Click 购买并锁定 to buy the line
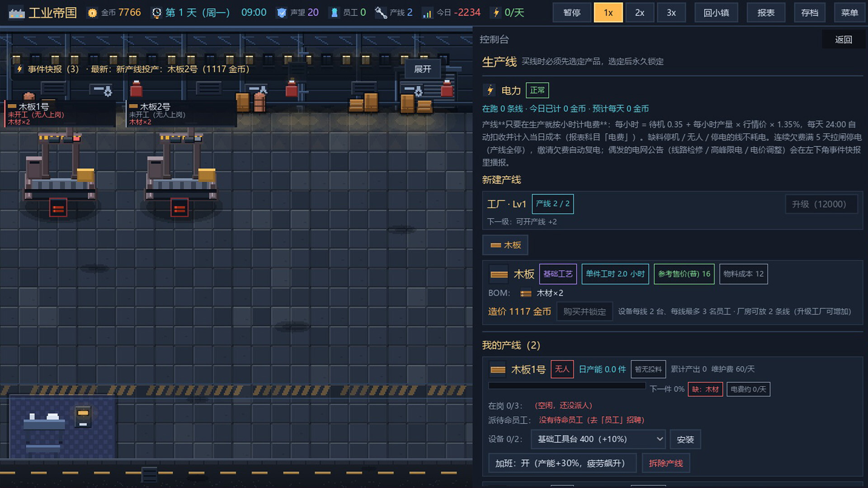The image size is (868, 488). [585, 311]
